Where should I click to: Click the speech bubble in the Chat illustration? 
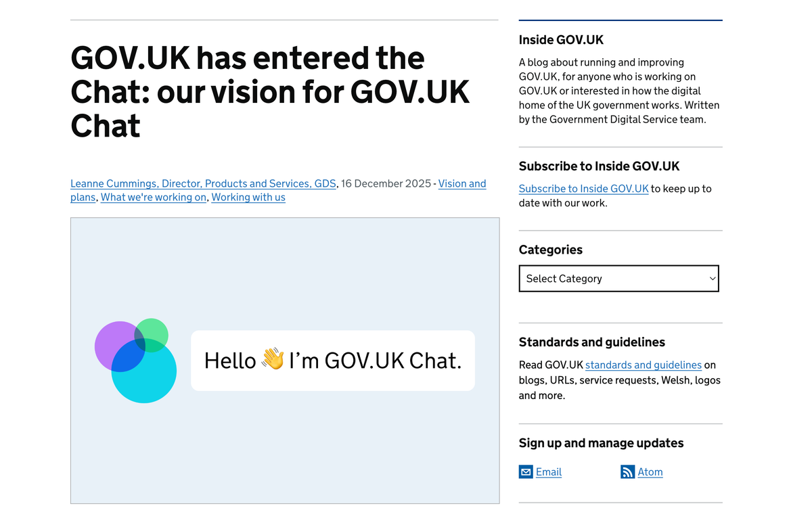333,361
